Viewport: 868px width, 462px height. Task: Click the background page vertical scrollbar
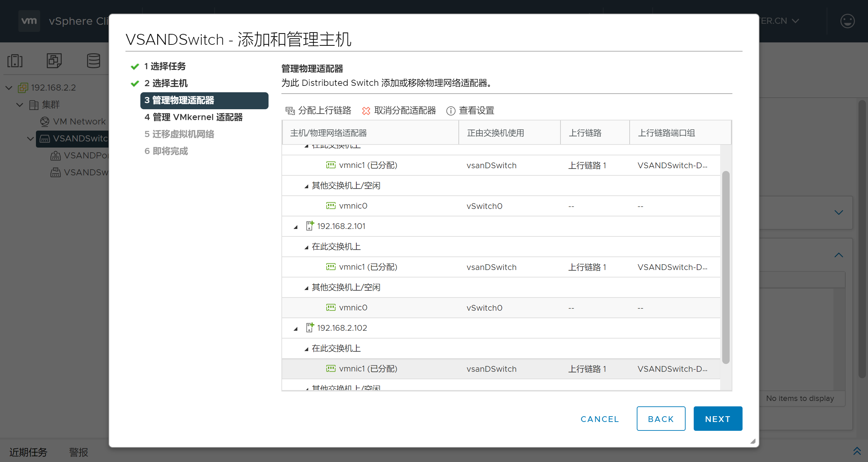tap(862, 239)
